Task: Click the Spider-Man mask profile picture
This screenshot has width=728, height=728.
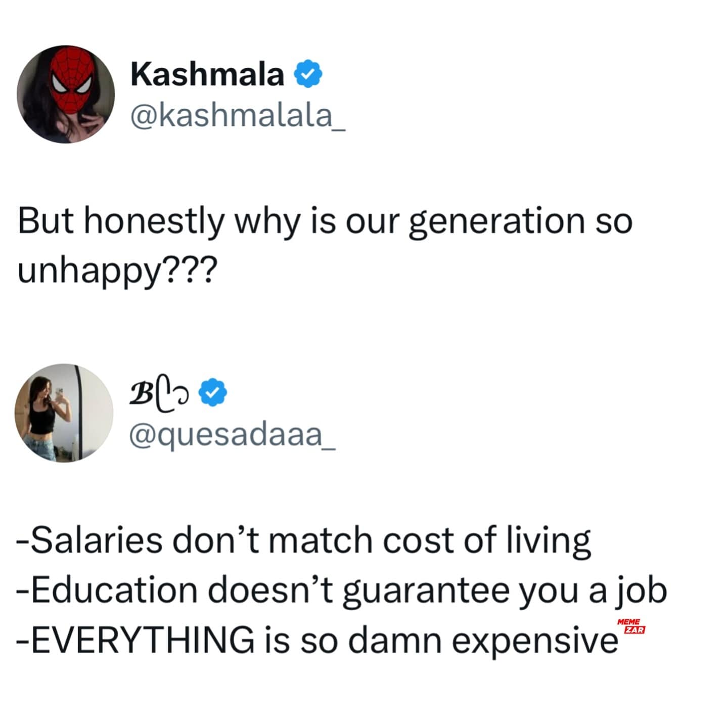Action: (x=66, y=94)
